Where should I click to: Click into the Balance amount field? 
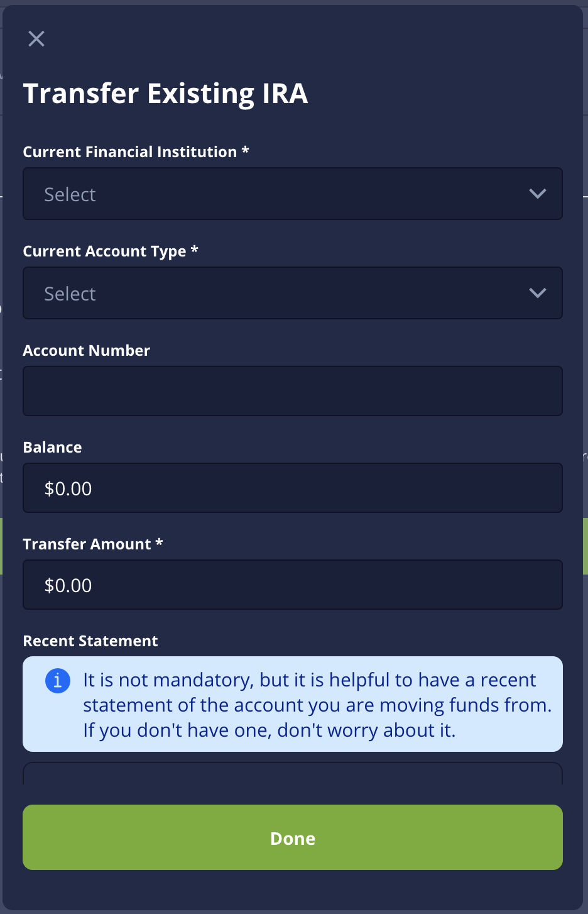pos(293,488)
